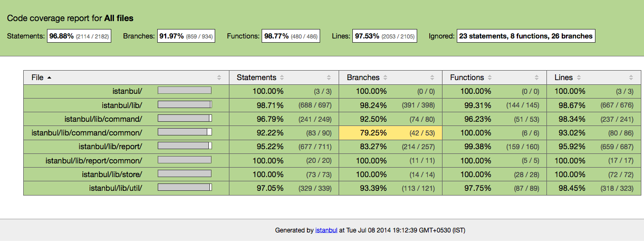
Task: Click the sort arrows next to Functions label
Action: (489, 77)
